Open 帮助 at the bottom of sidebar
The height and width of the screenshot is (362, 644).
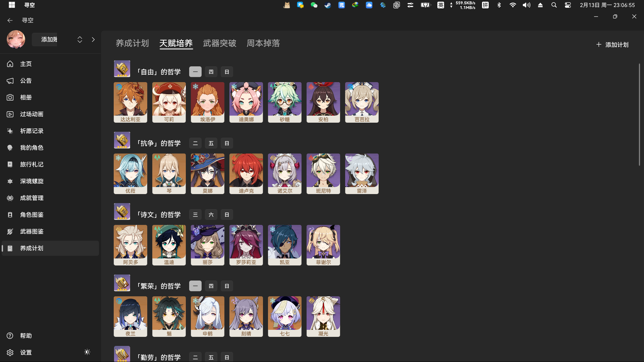click(x=26, y=336)
